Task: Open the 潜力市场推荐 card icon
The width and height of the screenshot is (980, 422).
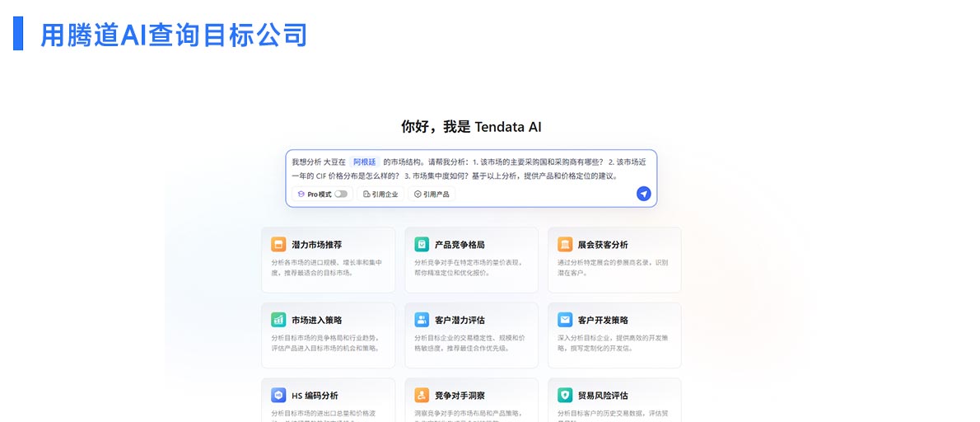Action: tap(278, 245)
